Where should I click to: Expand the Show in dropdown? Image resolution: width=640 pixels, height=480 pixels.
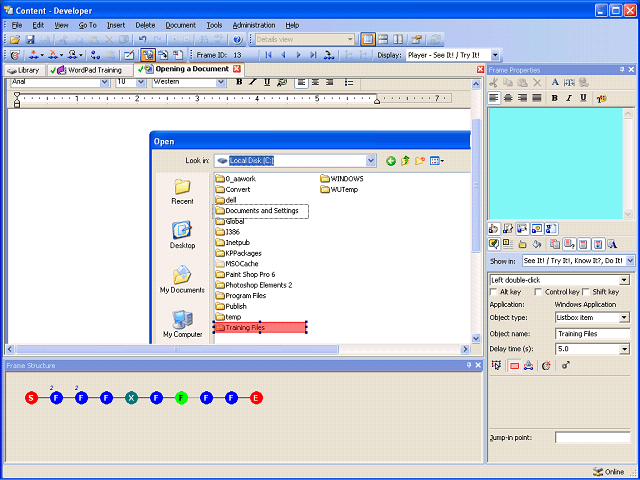631,260
